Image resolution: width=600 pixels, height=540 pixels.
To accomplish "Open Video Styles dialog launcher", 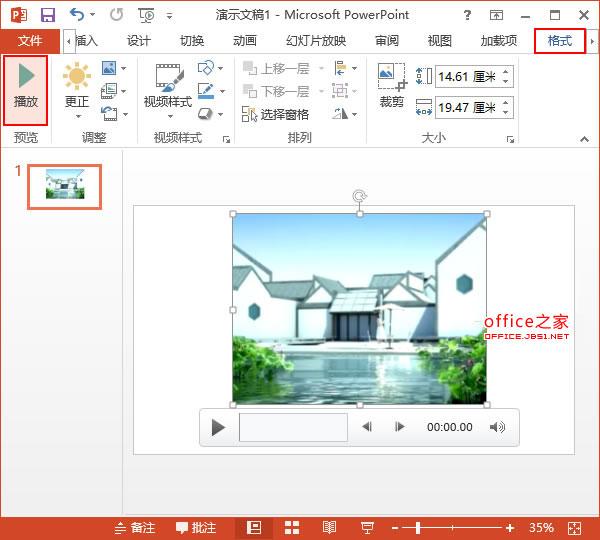I will [x=227, y=139].
